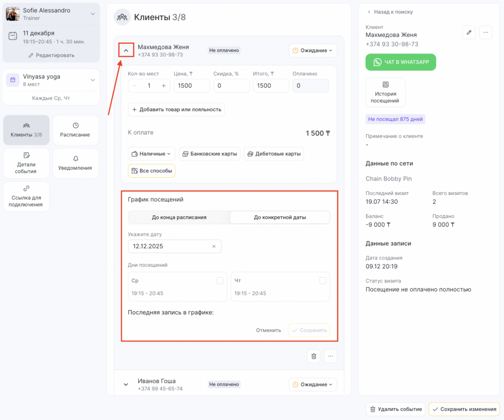Image resolution: width=504 pixels, height=420 pixels.
Task: Open Уведомления with the bell icon
Action: coord(75,163)
